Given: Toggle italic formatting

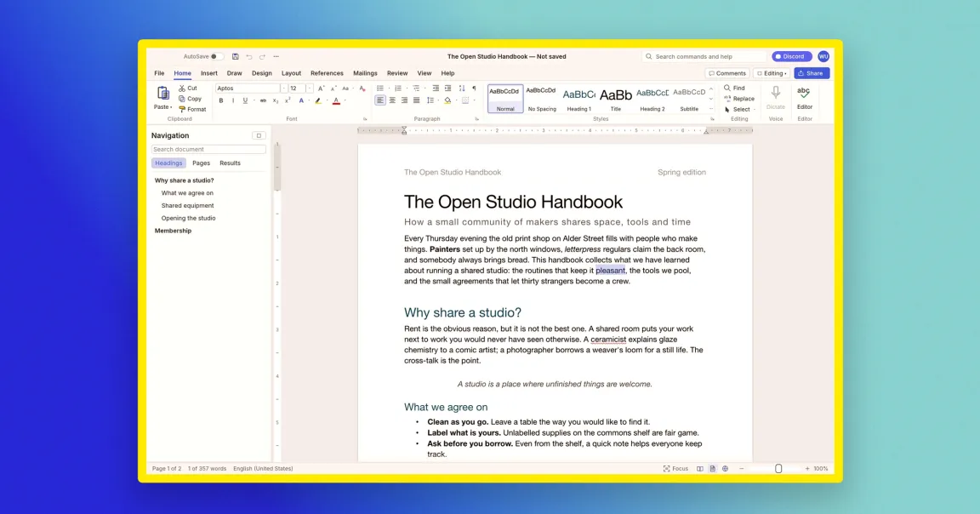Looking at the screenshot, I should [233, 100].
